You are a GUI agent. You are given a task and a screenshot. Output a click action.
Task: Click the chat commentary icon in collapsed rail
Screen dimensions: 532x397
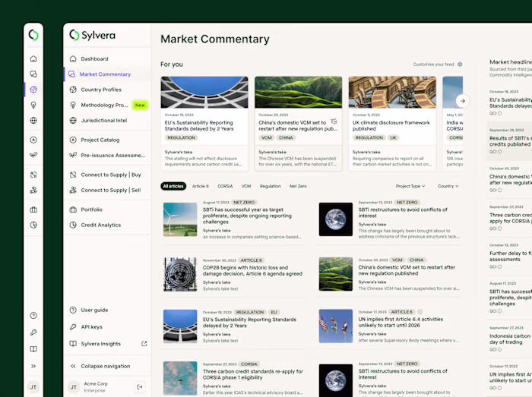coord(33,74)
